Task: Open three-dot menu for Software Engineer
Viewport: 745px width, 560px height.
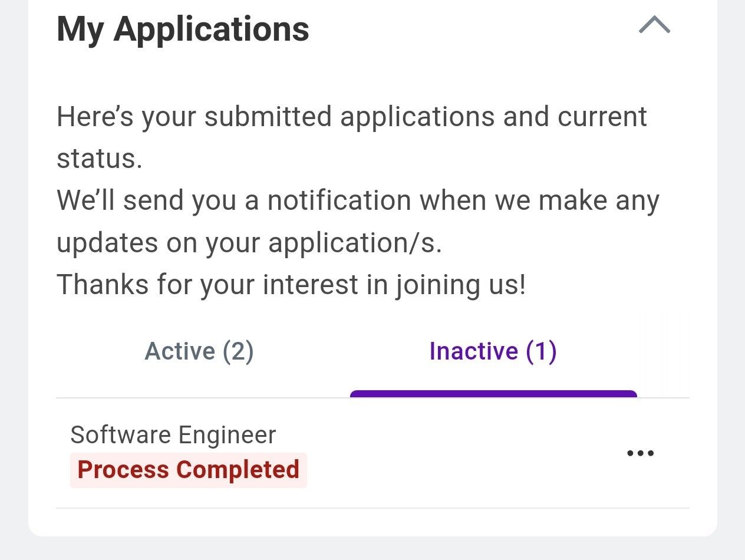Action: coord(640,453)
